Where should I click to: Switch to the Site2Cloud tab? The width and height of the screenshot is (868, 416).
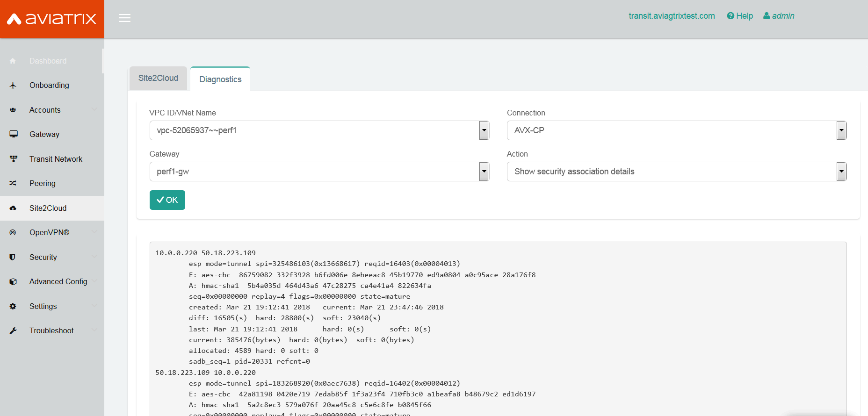158,78
